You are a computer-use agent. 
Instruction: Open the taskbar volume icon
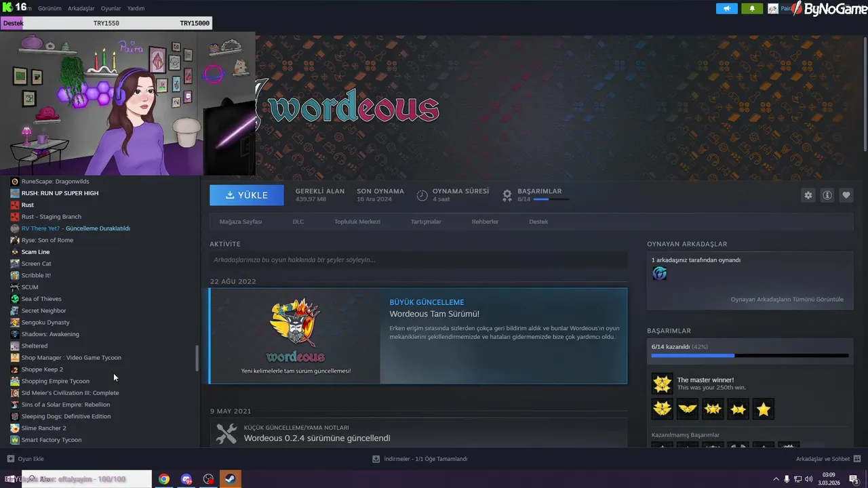(x=809, y=479)
